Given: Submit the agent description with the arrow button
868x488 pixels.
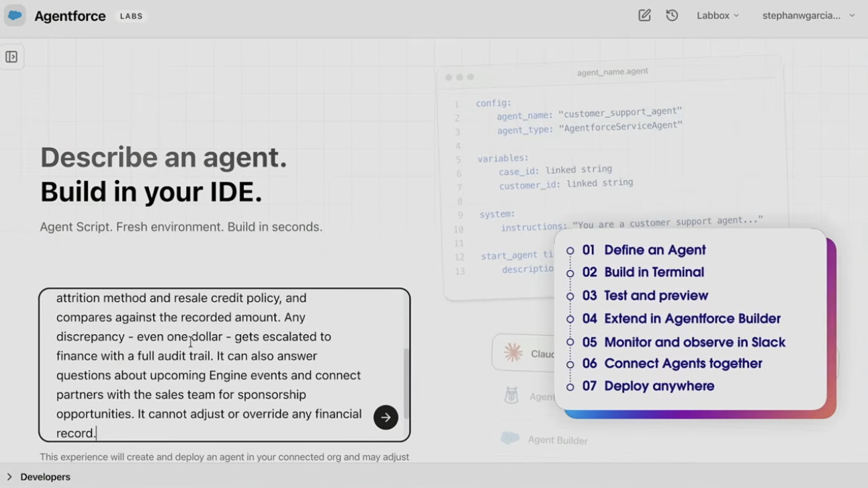Looking at the screenshot, I should coord(386,417).
